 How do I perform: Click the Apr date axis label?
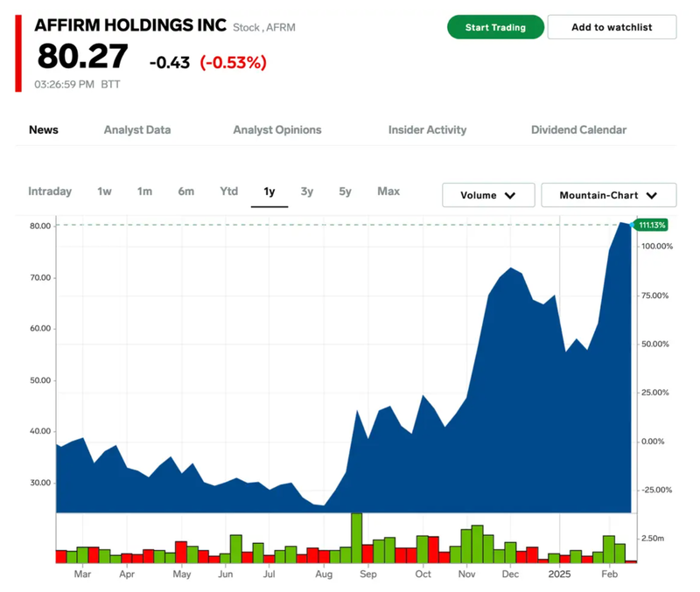click(127, 575)
